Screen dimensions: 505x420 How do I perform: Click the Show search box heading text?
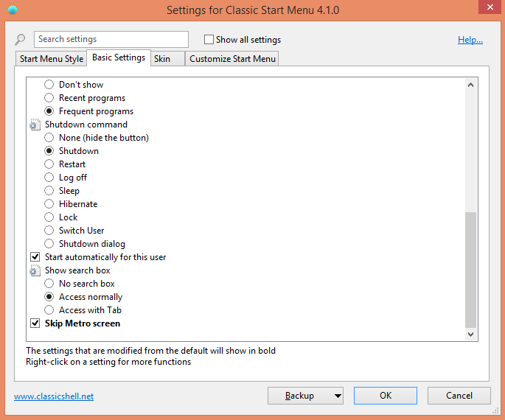77,270
